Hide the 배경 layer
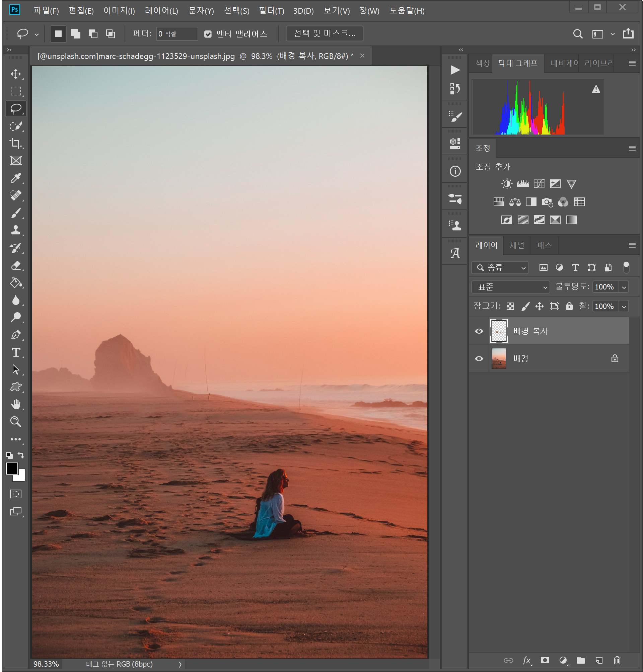 tap(479, 359)
